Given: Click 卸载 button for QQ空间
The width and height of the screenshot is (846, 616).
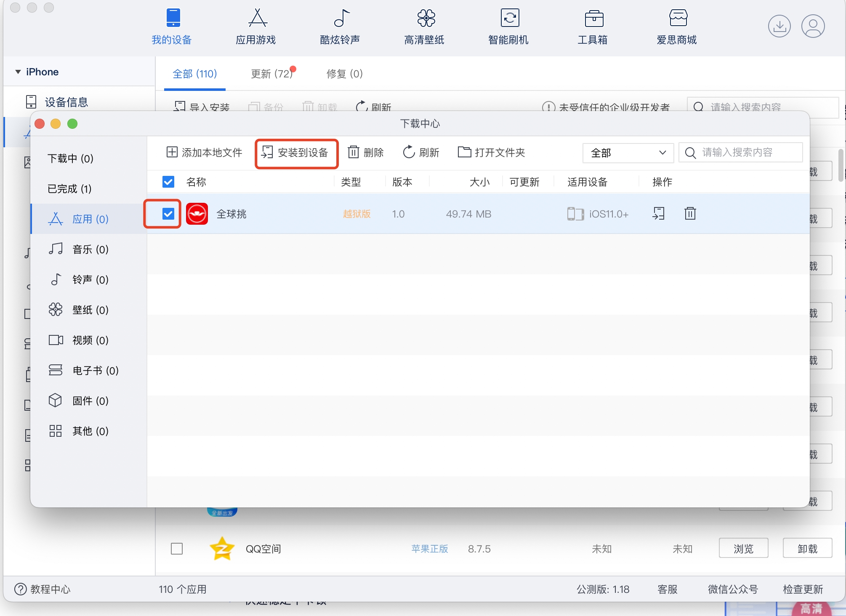Looking at the screenshot, I should [807, 548].
